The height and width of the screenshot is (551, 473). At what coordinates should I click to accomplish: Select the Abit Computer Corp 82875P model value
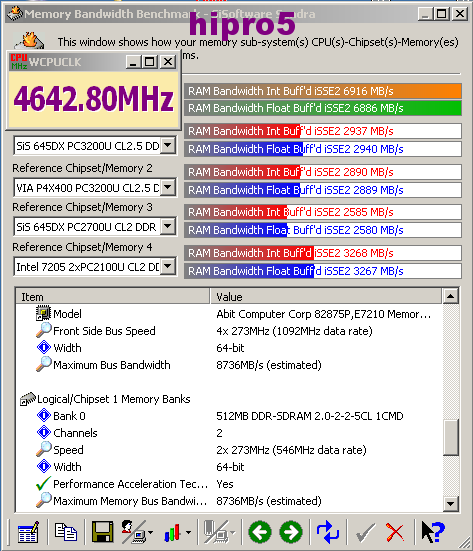(324, 314)
